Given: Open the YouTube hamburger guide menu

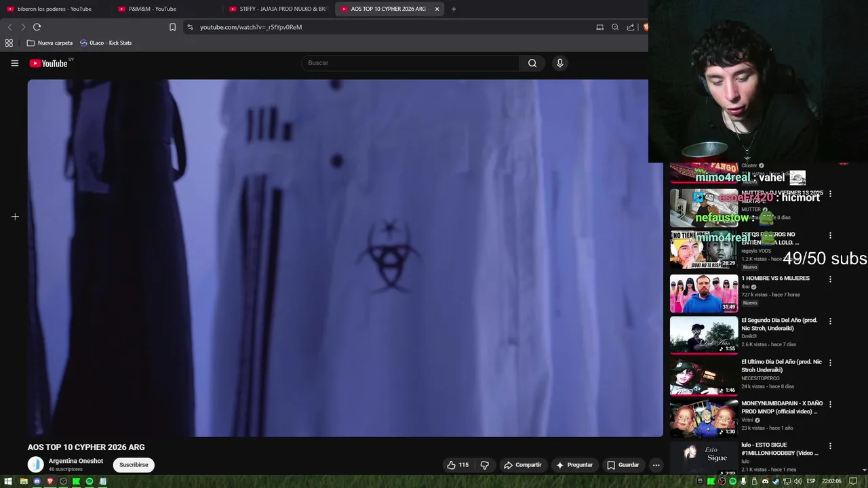Looking at the screenshot, I should tap(14, 63).
